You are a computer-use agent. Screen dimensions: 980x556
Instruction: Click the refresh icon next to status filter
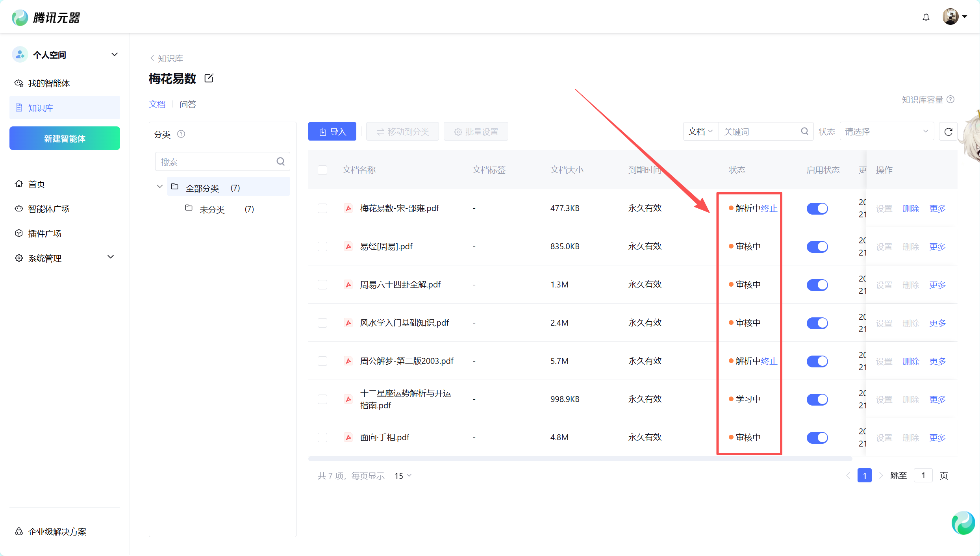tap(948, 132)
